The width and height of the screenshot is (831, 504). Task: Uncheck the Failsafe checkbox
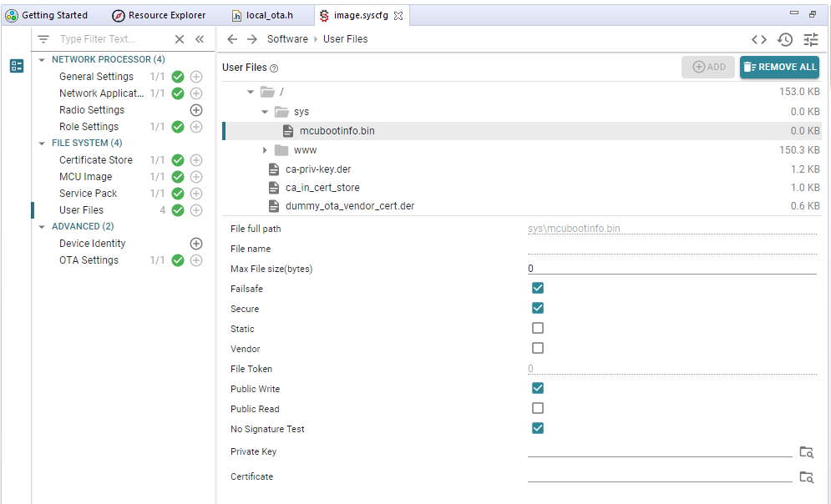pos(538,289)
